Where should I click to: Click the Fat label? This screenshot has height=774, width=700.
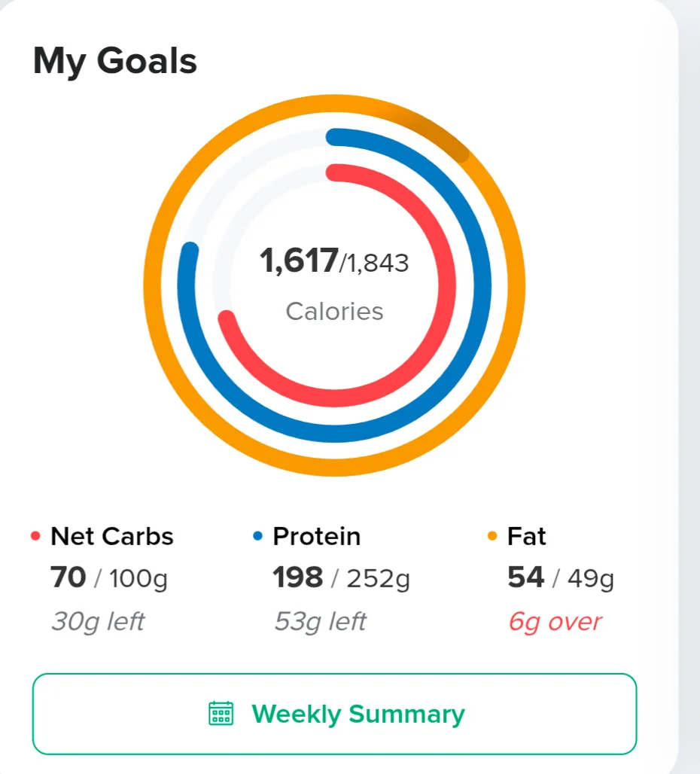click(x=526, y=536)
